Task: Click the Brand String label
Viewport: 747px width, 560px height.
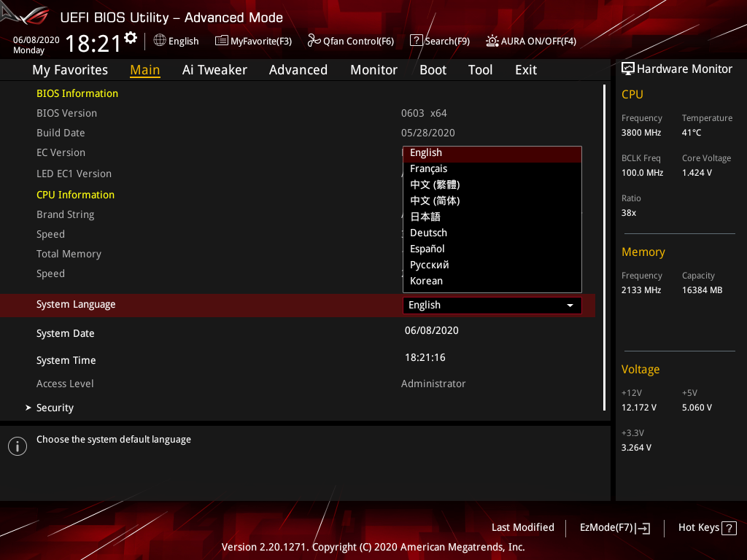Action: 65,215
